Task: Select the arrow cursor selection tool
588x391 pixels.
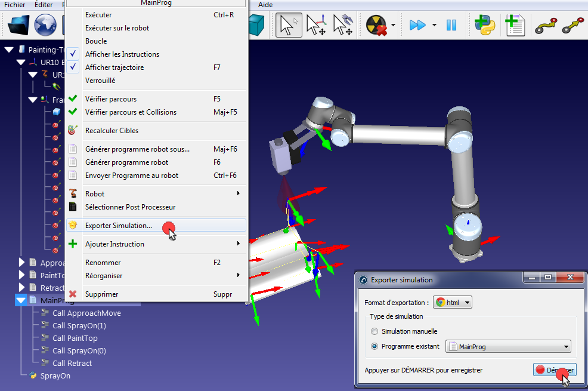Action: click(x=289, y=24)
